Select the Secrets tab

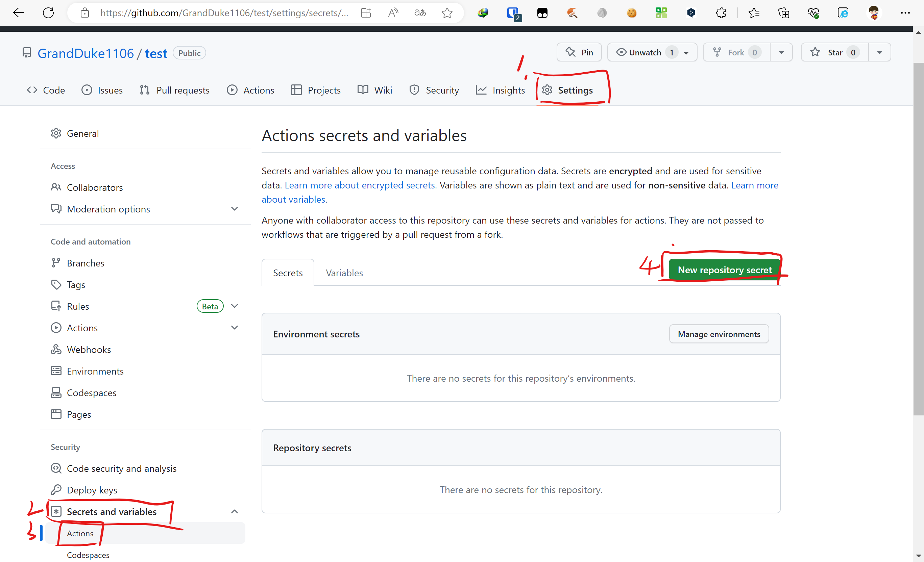tap(288, 273)
